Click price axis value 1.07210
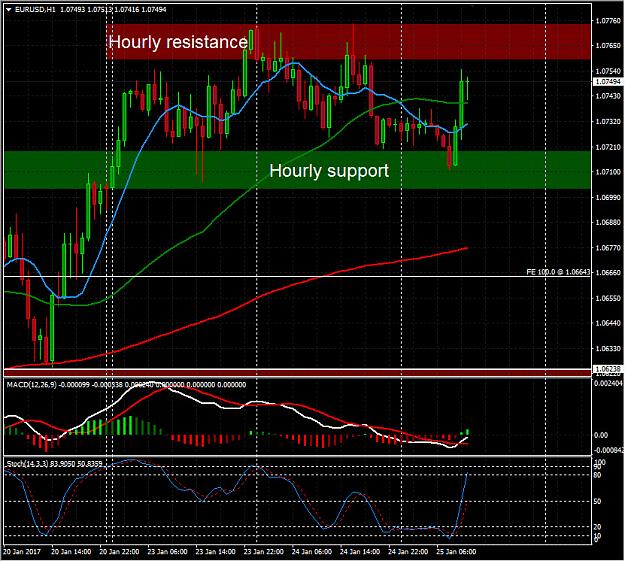The image size is (625, 561). tap(608, 147)
